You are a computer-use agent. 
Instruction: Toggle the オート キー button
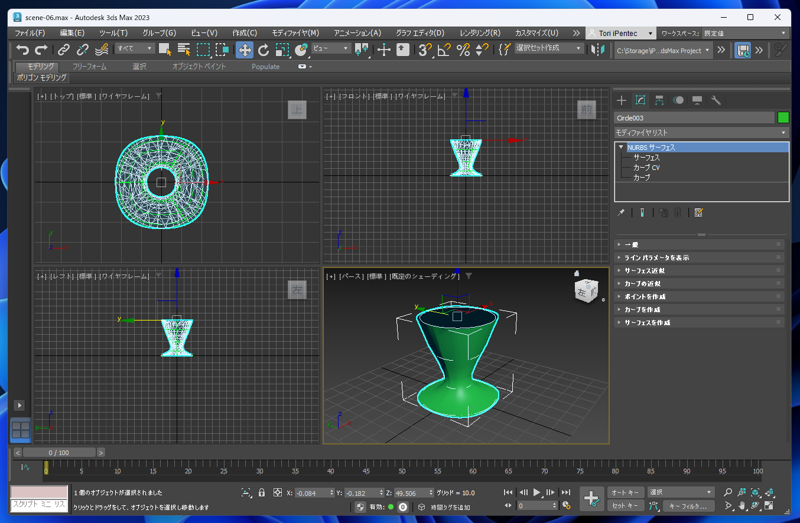pos(625,492)
